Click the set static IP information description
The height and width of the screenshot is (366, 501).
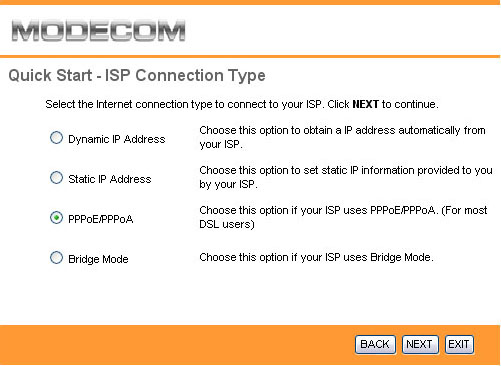tap(346, 177)
